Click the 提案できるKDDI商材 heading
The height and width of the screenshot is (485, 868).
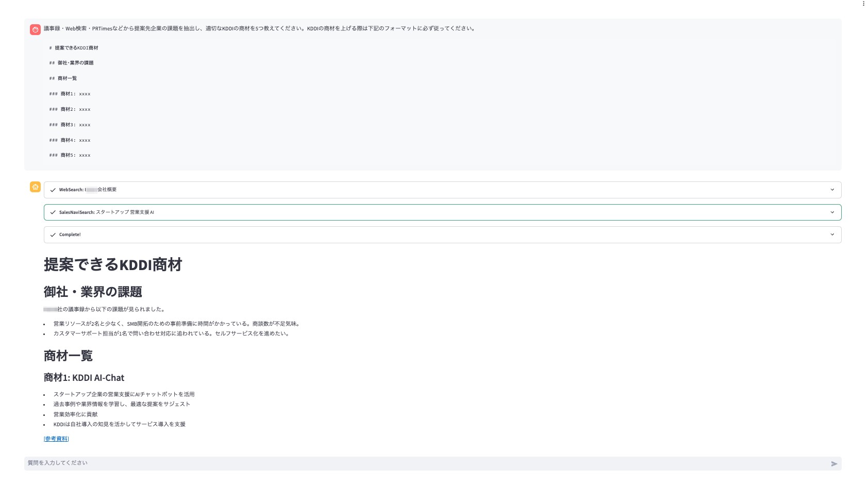pos(113,265)
